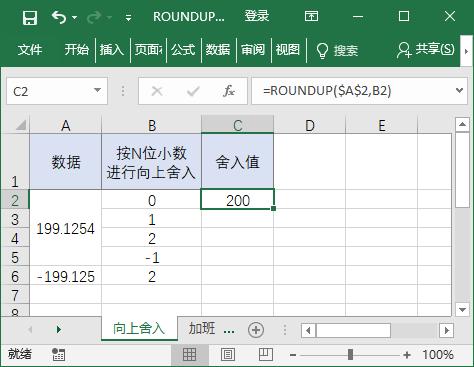
Task: Click the Select All corner triangle
Action: [20, 125]
